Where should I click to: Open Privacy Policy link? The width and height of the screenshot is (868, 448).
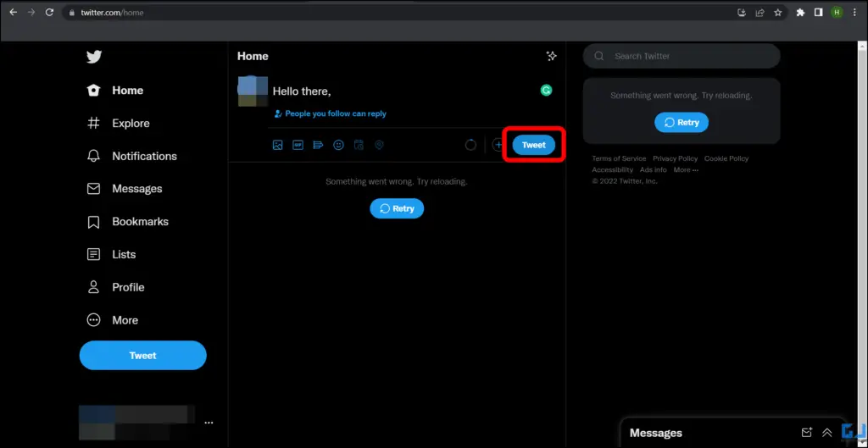point(676,158)
